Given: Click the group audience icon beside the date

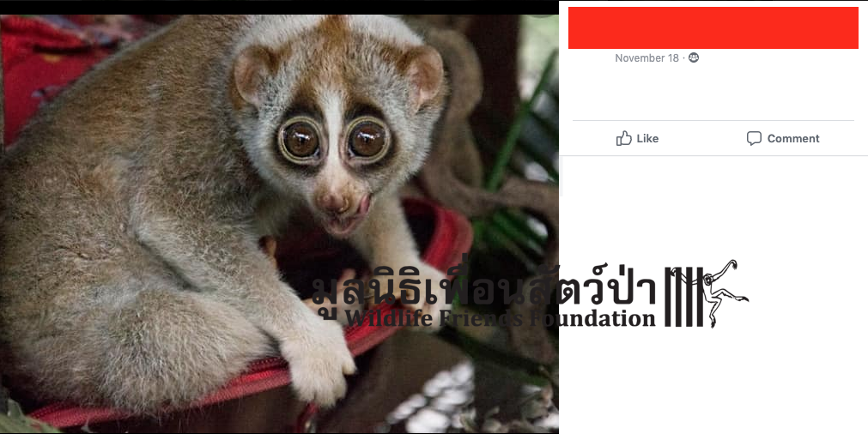Looking at the screenshot, I should tap(693, 57).
